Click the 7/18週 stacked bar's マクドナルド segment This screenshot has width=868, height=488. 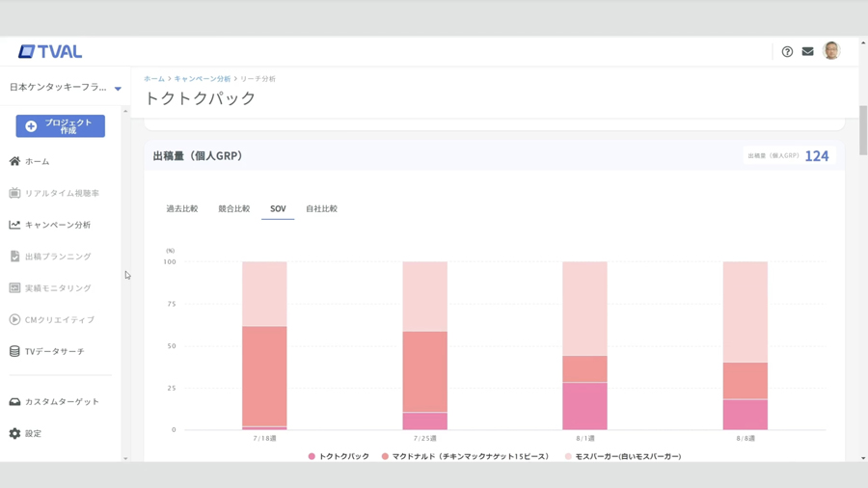[x=264, y=376]
